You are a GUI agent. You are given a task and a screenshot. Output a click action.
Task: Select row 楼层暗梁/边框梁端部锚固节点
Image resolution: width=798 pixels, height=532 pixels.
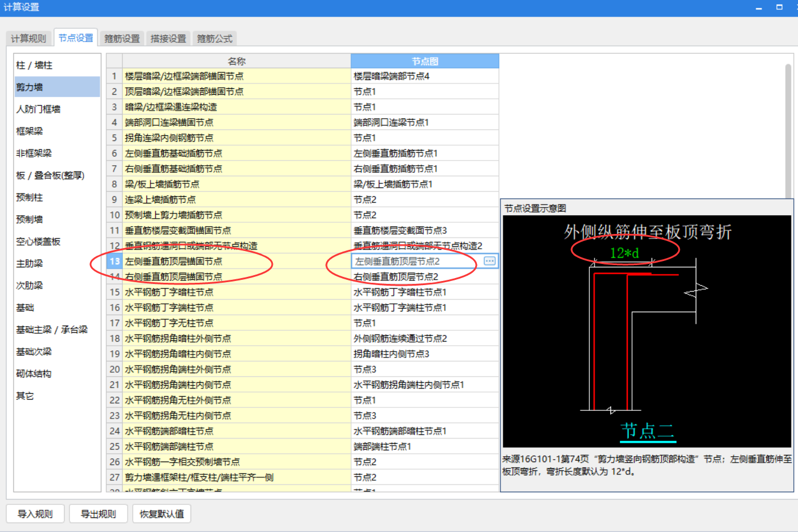236,76
